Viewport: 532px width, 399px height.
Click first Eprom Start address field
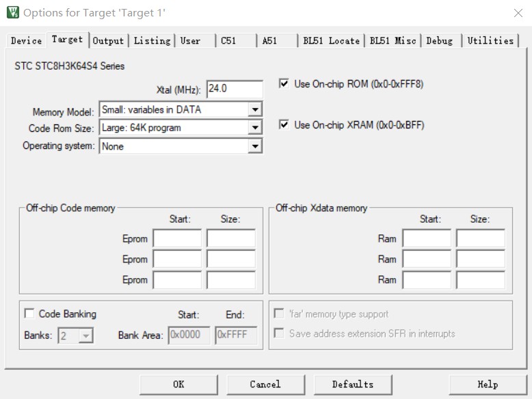[x=177, y=238]
